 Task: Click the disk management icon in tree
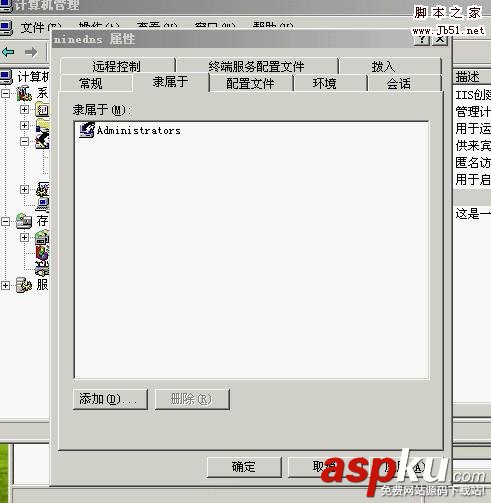pyautogui.click(x=42, y=269)
